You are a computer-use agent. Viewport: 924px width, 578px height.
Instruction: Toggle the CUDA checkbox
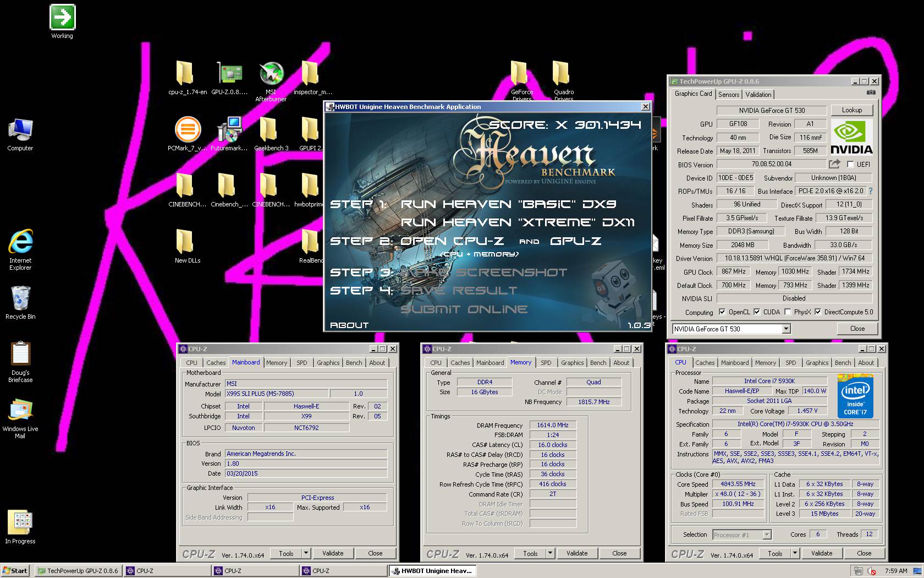click(x=757, y=312)
